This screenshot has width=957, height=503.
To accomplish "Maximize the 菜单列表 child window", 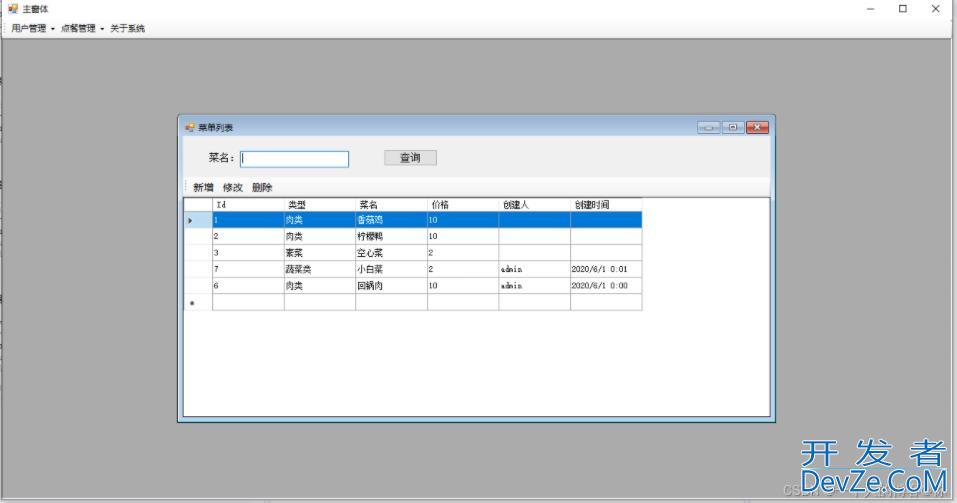I will tap(733, 128).
